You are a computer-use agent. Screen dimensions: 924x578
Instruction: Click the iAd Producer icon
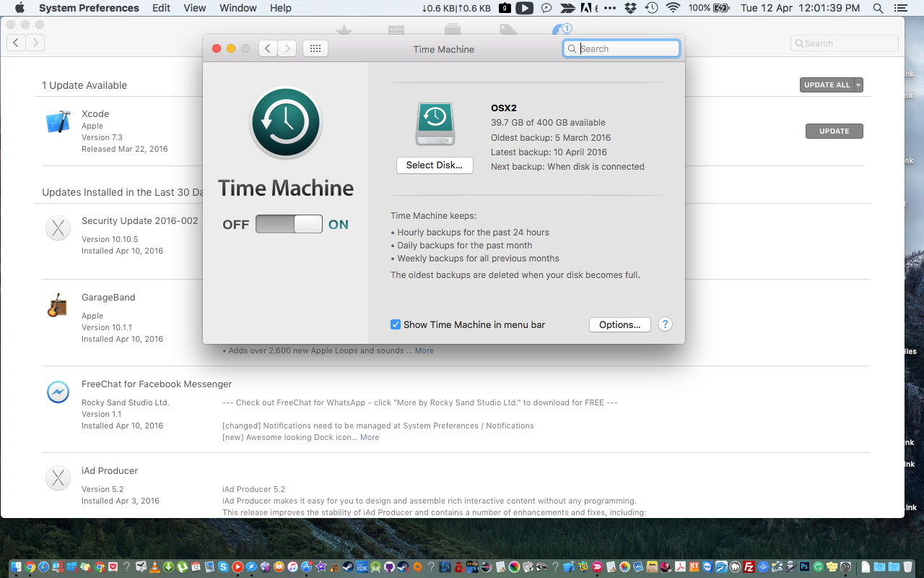[58, 478]
